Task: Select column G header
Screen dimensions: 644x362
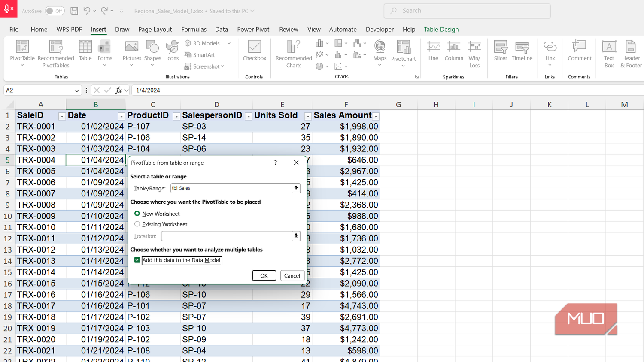Action: 398,104
